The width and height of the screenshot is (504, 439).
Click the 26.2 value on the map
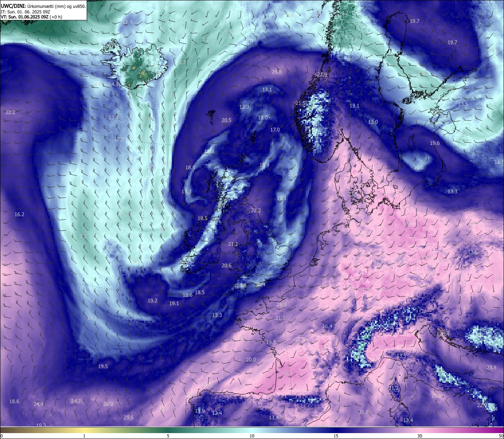pyautogui.click(x=108, y=404)
